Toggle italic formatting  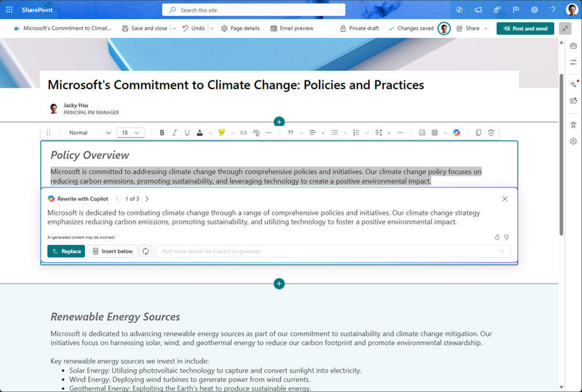click(x=174, y=133)
